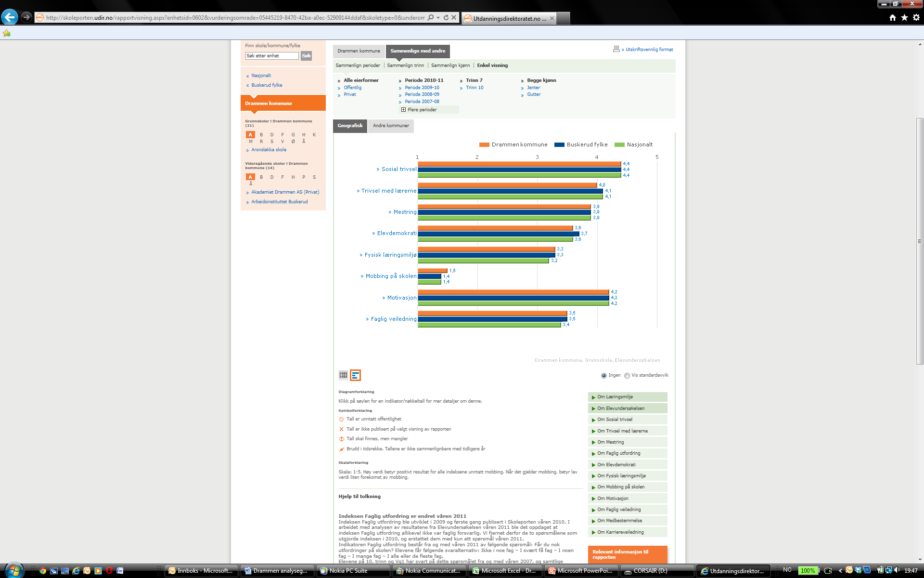Expand Om Mestring section
Viewport: 924px width, 578px height.
(628, 442)
